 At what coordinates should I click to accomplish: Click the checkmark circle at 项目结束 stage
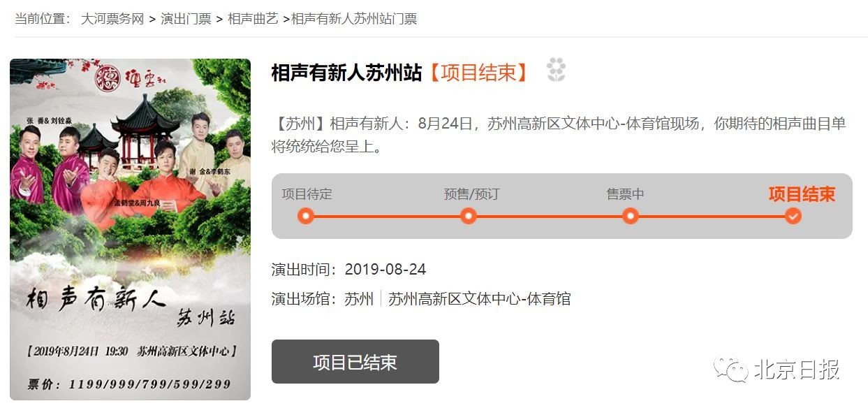[793, 216]
